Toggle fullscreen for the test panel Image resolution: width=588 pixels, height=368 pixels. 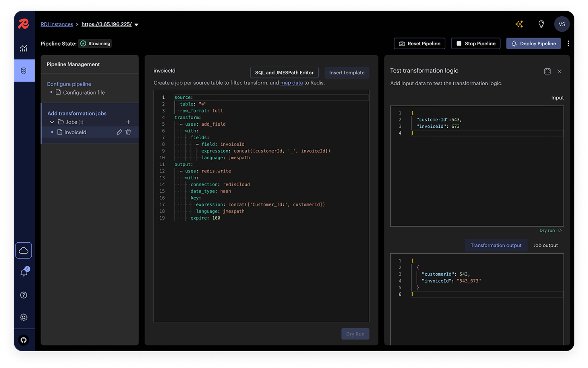(547, 71)
